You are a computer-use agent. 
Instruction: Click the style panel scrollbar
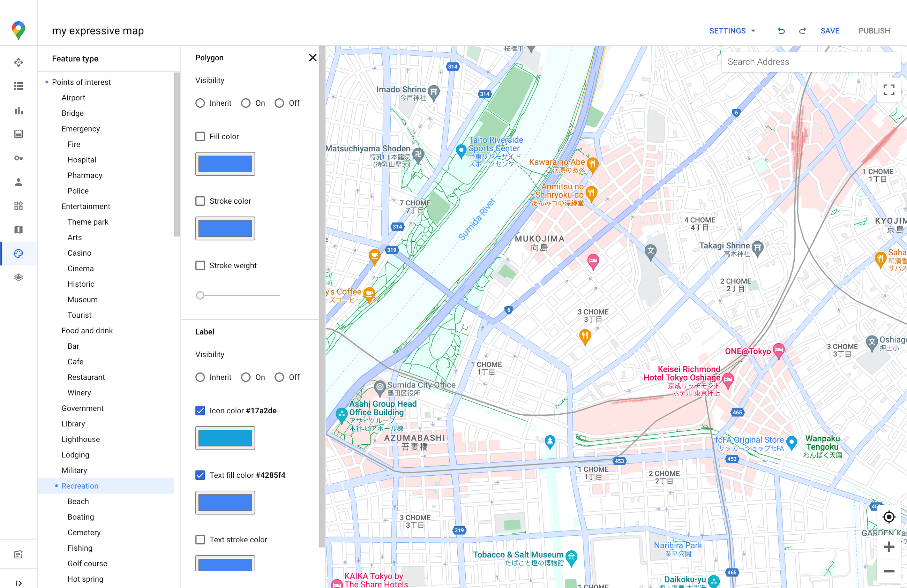[322, 297]
